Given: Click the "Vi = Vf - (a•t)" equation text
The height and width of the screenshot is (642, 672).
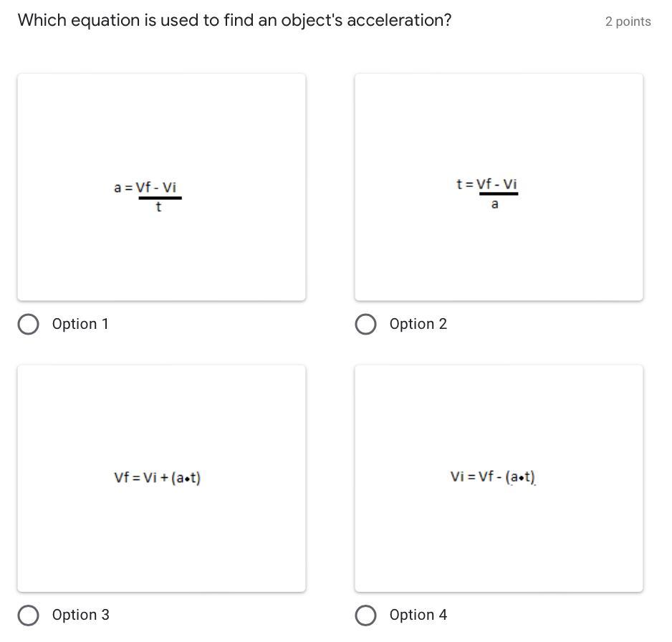Looking at the screenshot, I should [493, 476].
